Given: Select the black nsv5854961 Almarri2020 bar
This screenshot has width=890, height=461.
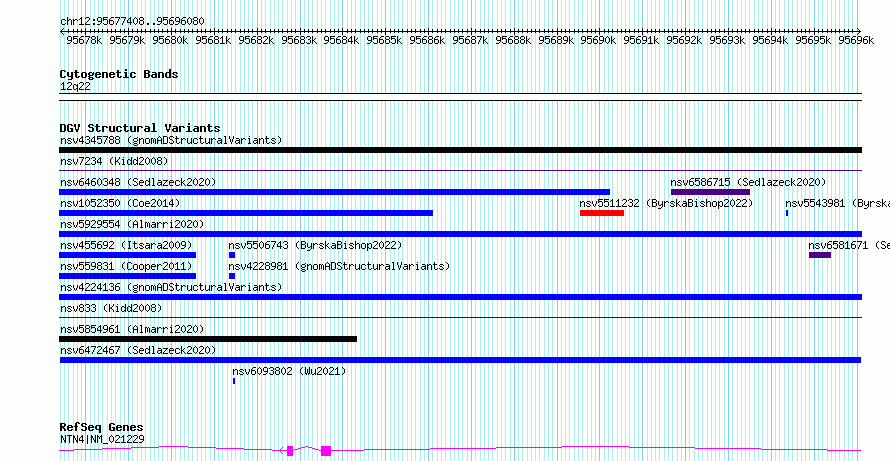Looking at the screenshot, I should point(208,339).
